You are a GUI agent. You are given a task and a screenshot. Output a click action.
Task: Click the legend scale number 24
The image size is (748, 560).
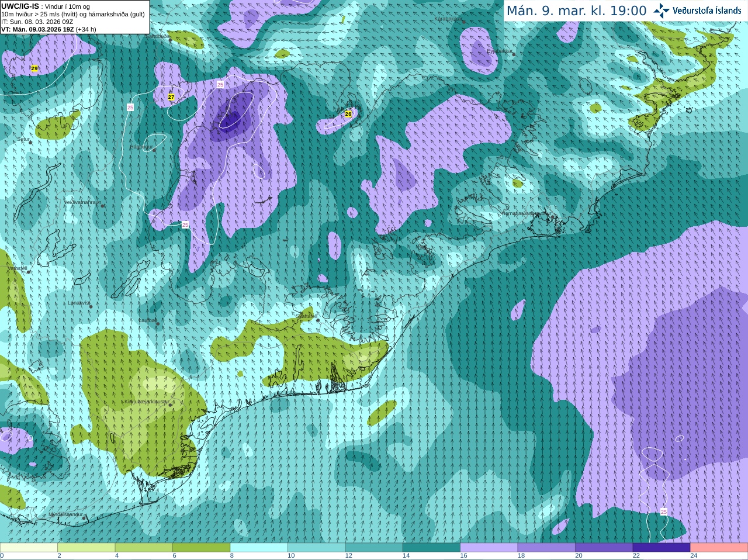click(694, 556)
